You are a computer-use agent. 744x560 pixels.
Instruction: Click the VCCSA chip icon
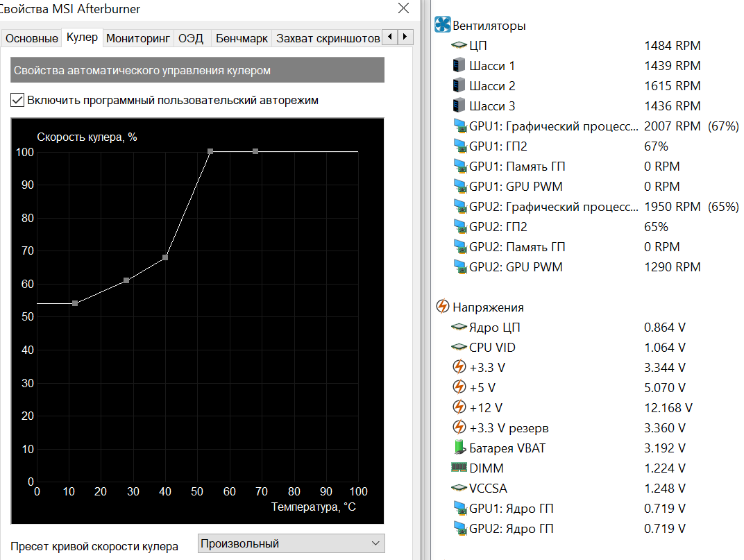point(459,487)
